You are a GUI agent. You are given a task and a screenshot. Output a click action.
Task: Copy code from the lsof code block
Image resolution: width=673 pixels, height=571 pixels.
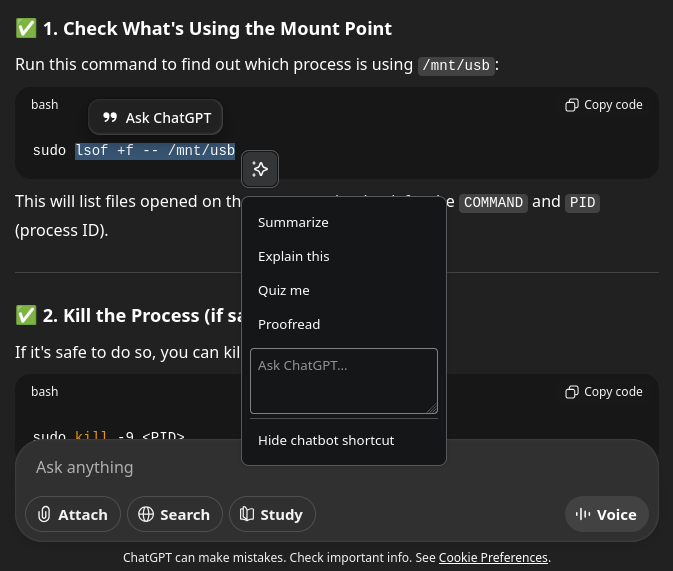click(x=604, y=105)
